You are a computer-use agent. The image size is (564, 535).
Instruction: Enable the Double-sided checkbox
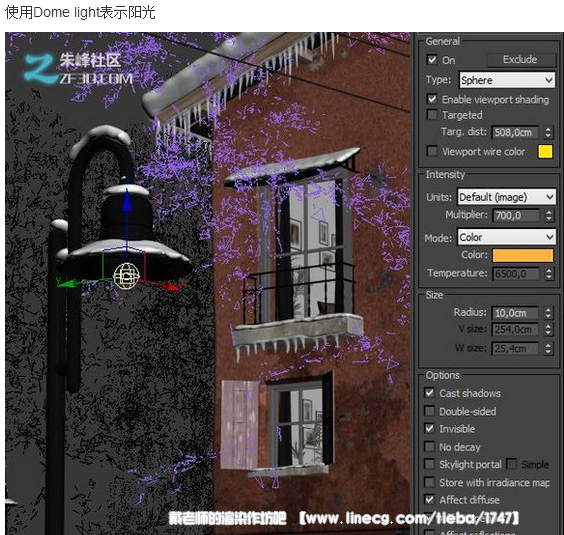429,411
